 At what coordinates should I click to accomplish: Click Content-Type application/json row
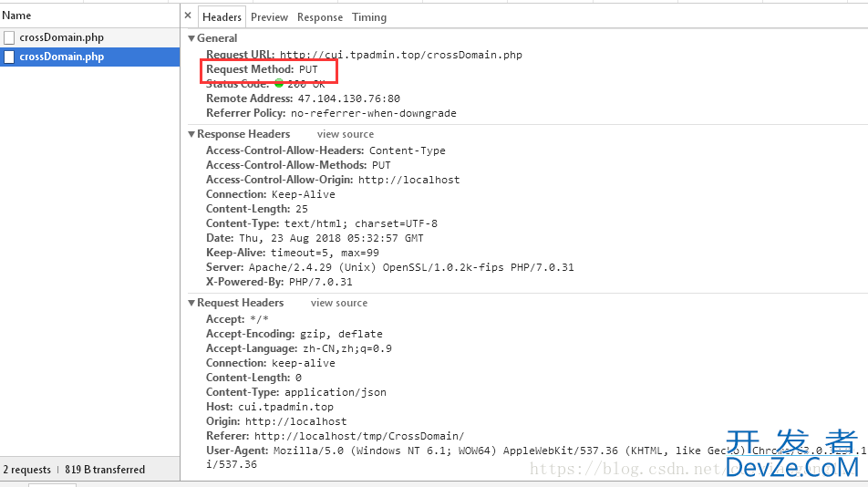(296, 392)
